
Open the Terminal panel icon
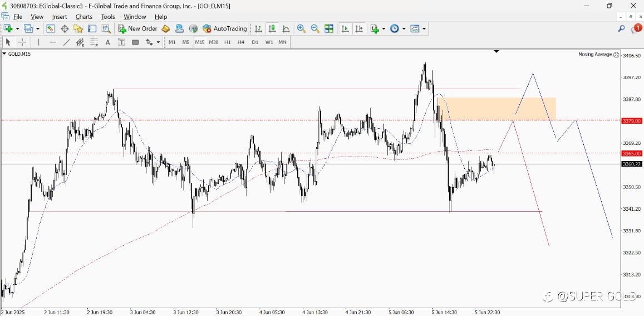tap(92, 28)
